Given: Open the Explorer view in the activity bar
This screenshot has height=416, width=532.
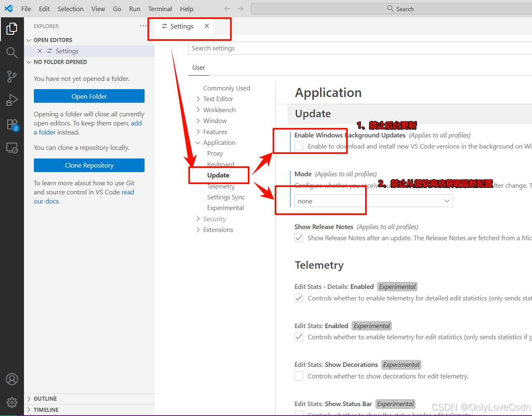Looking at the screenshot, I should [12, 28].
